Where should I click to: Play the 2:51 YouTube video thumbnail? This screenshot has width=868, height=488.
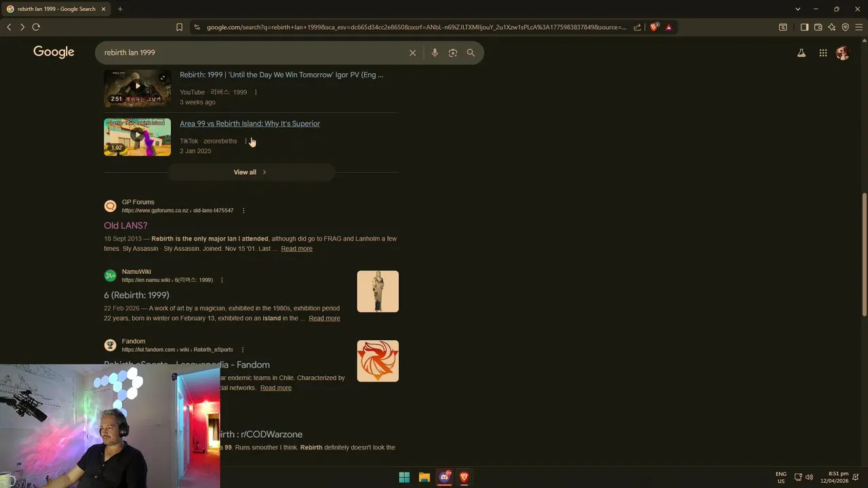[137, 88]
